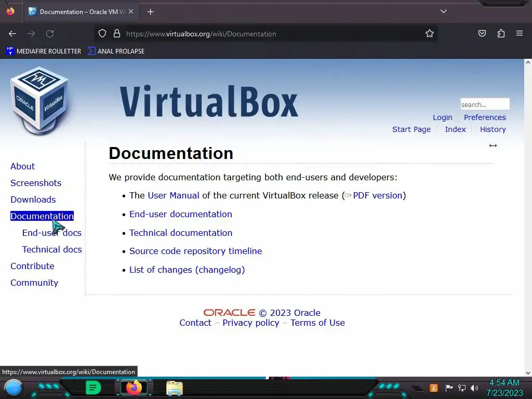Open Technical docs sidebar item
This screenshot has height=399, width=532.
coord(52,249)
